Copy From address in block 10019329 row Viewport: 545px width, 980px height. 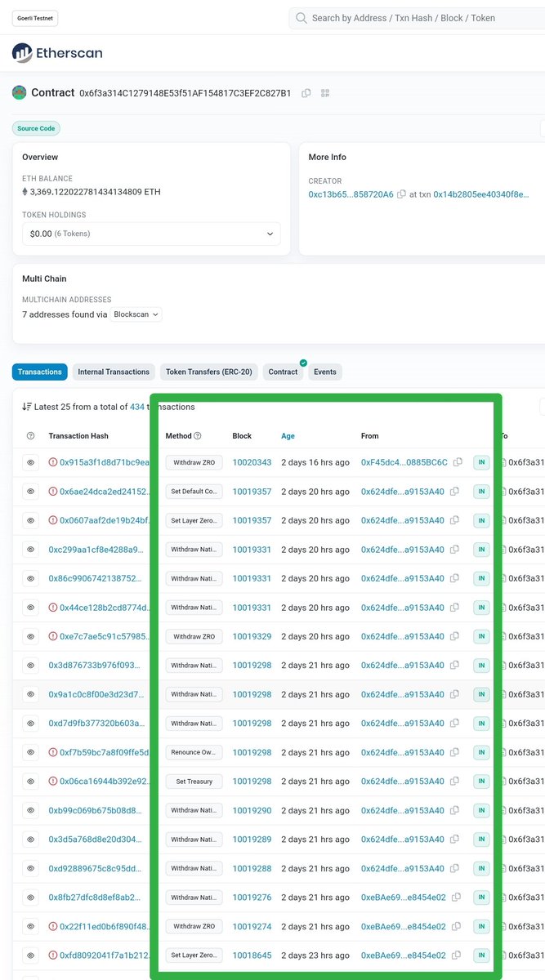coord(454,636)
